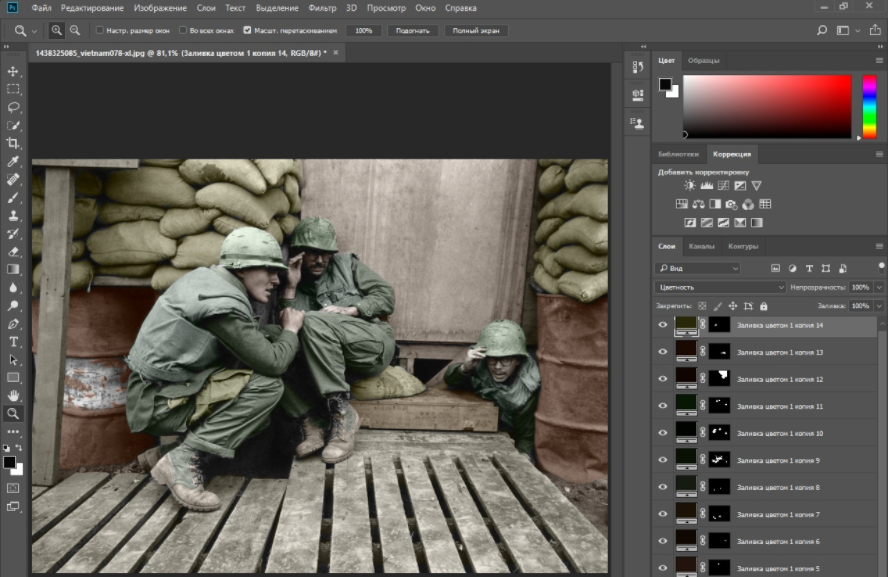Select the Move tool
This screenshot has height=577, width=888.
point(14,72)
